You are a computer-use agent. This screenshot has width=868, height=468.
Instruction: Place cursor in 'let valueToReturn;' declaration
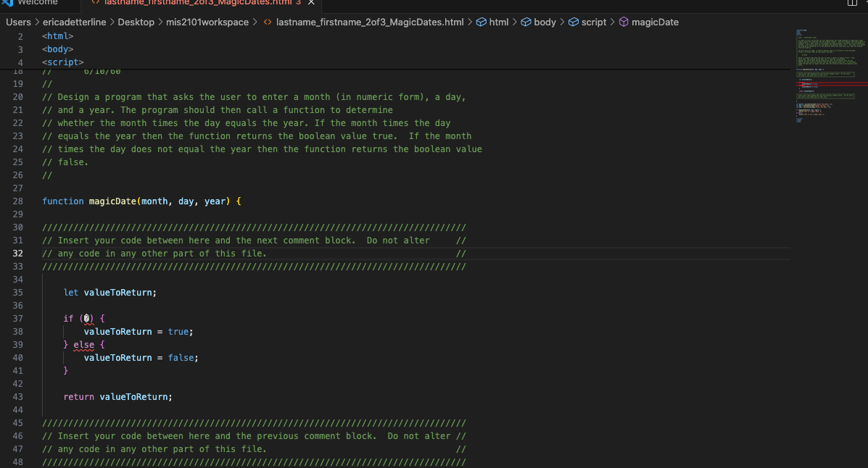(x=109, y=293)
